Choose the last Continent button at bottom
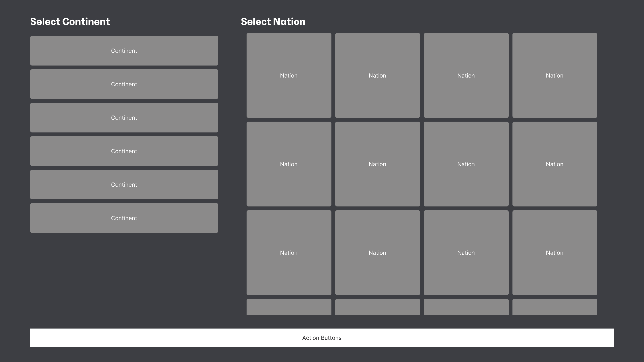 coord(124,218)
